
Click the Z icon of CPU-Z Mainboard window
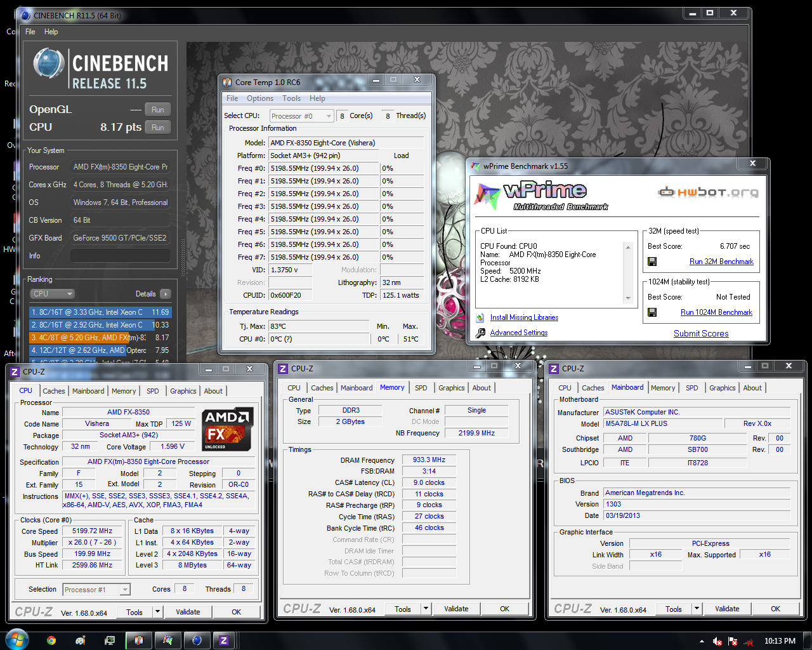click(554, 369)
